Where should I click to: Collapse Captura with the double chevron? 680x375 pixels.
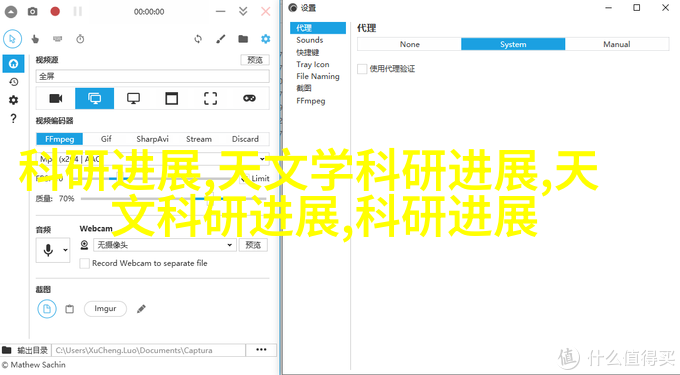(243, 11)
